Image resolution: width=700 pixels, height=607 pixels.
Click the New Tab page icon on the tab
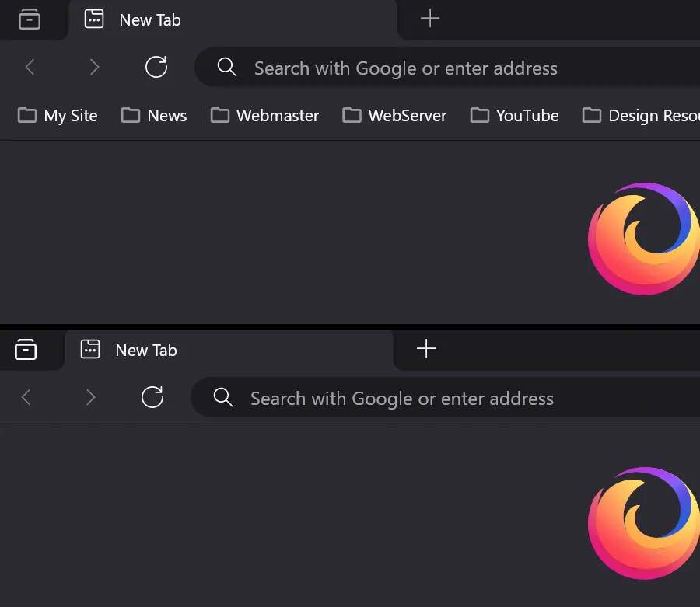coord(93,19)
